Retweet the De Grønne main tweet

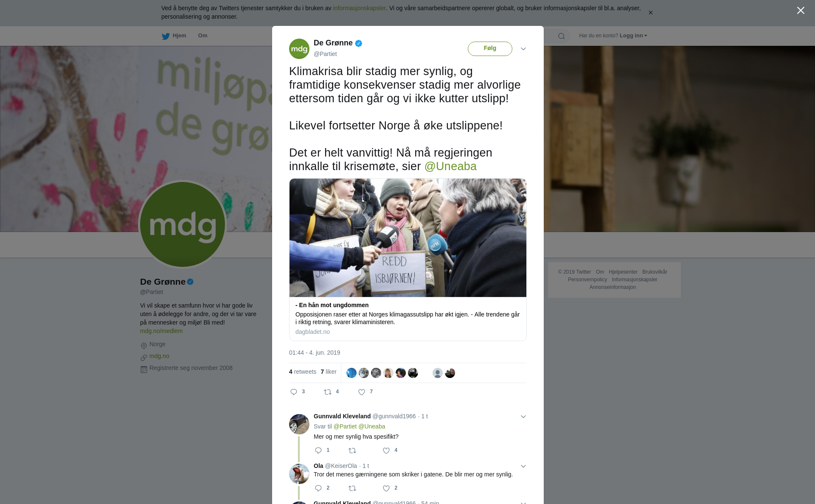[328, 392]
